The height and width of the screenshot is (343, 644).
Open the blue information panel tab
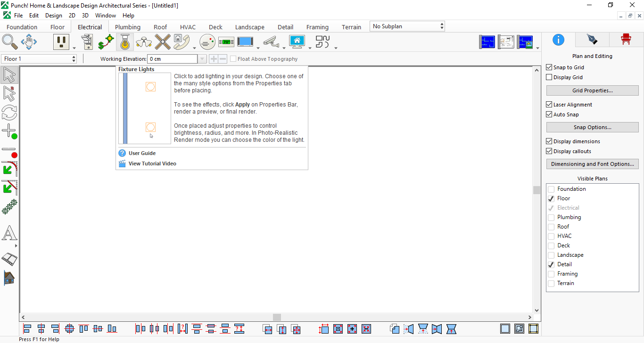559,39
